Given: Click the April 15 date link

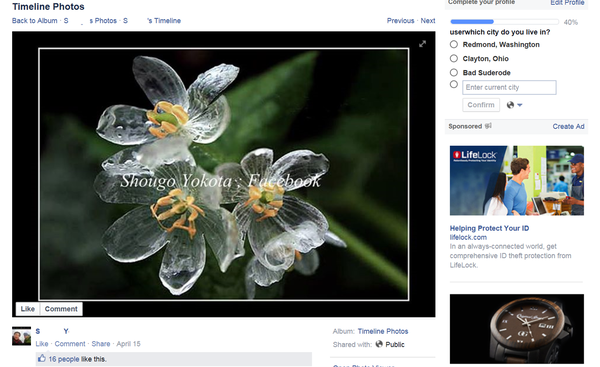Looking at the screenshot, I should pyautogui.click(x=128, y=344).
